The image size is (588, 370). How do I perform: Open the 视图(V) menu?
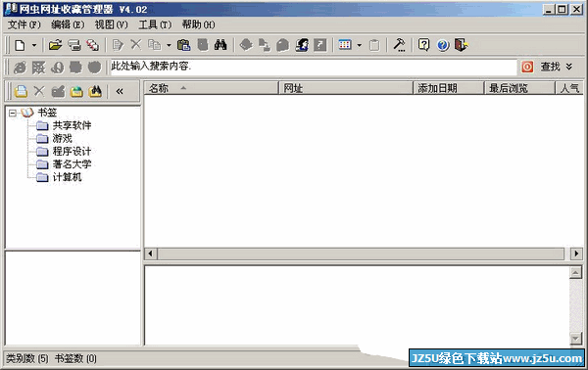[x=112, y=24]
